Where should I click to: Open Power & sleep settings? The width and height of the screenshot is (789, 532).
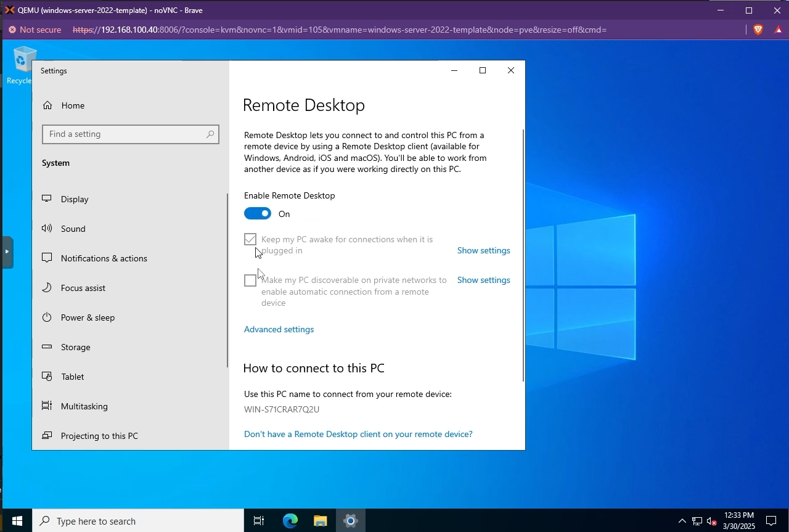[88, 317]
